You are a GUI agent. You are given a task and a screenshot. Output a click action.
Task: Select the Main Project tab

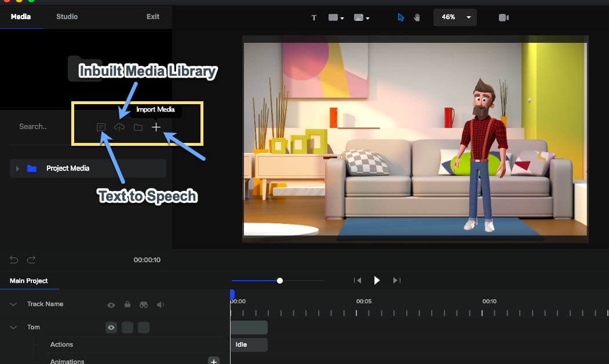(x=30, y=281)
